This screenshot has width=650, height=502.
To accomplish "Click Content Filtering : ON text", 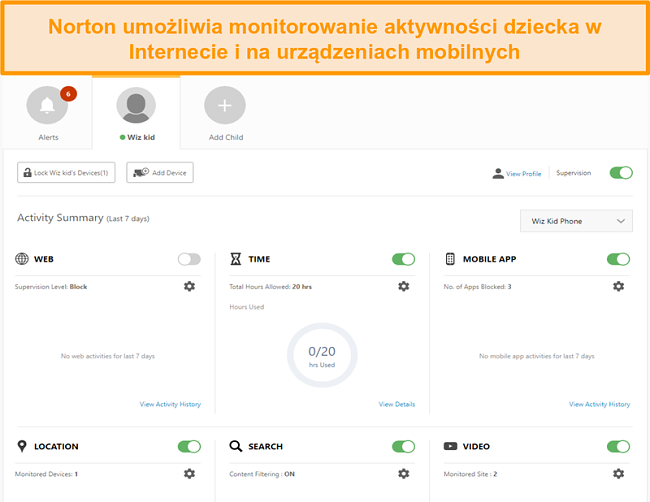I will tap(262, 474).
